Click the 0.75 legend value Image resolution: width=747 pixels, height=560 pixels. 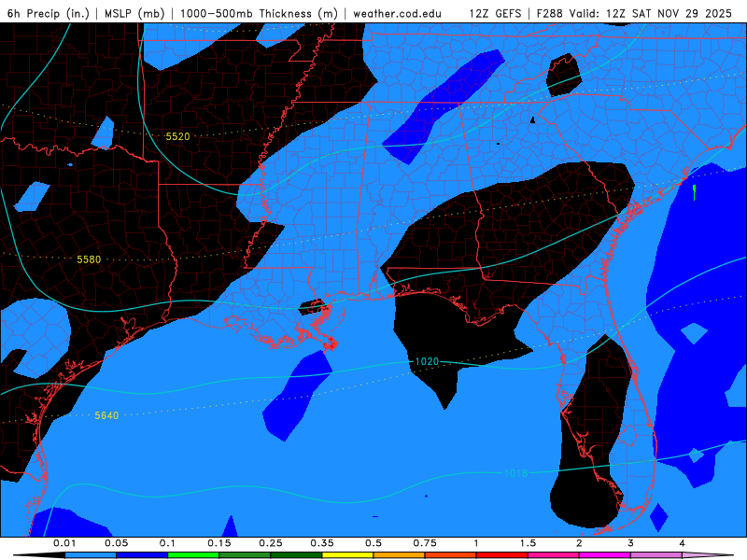click(x=425, y=543)
